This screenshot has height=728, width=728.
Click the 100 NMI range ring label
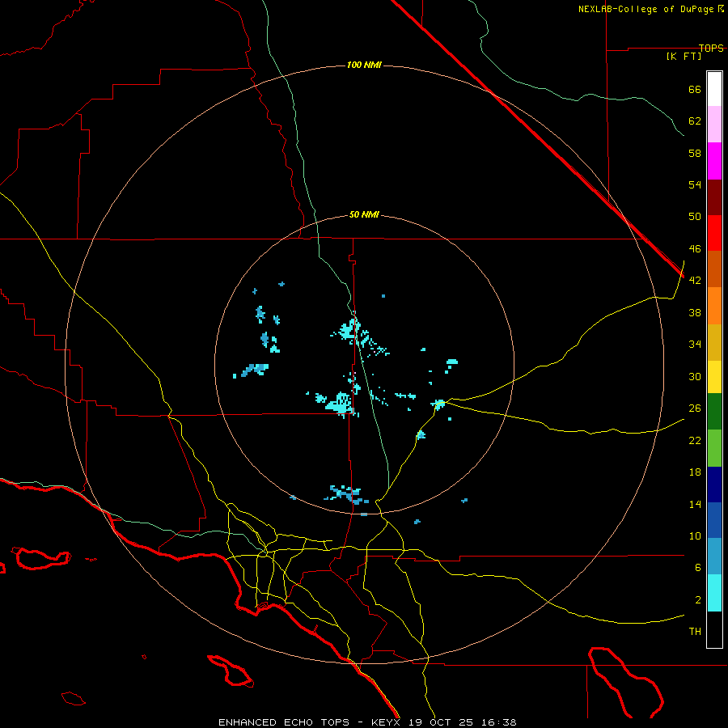pyautogui.click(x=364, y=65)
